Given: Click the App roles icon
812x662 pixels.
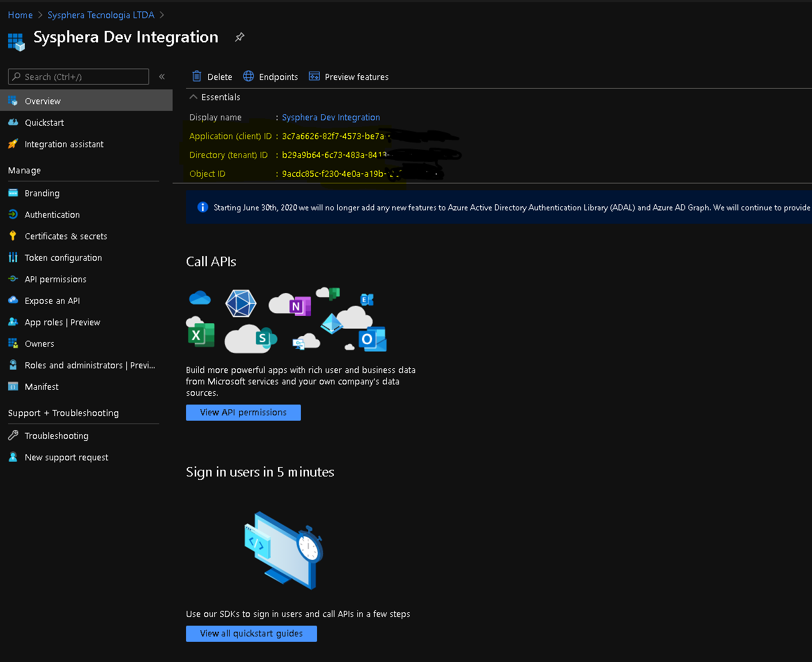Looking at the screenshot, I should tap(13, 322).
